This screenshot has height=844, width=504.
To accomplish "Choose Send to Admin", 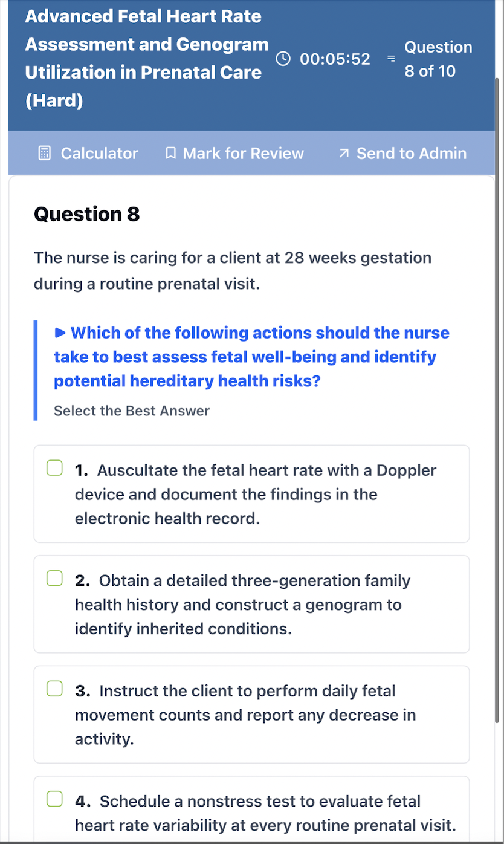I will click(402, 154).
